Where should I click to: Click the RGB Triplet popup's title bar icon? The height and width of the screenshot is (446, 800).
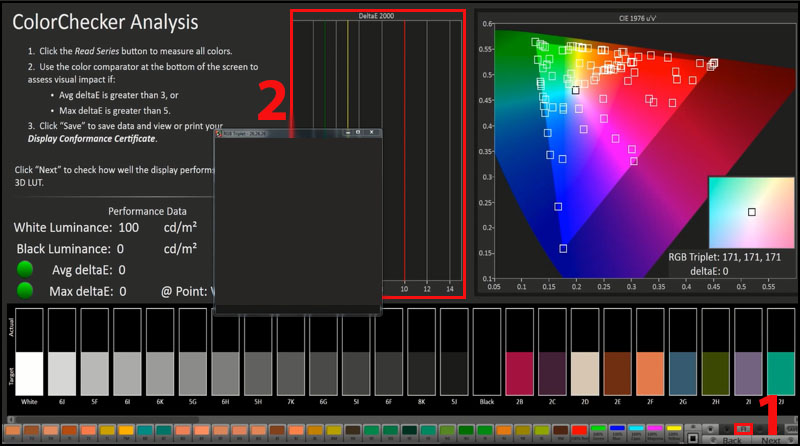[x=219, y=134]
